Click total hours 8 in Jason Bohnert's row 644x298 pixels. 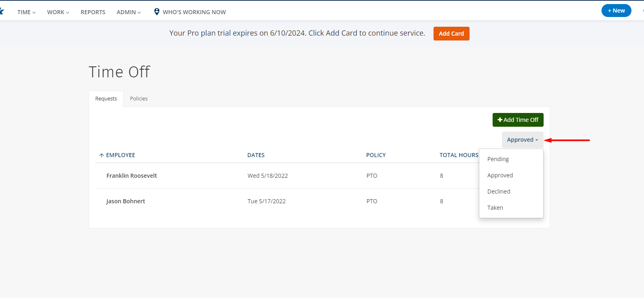point(442,201)
